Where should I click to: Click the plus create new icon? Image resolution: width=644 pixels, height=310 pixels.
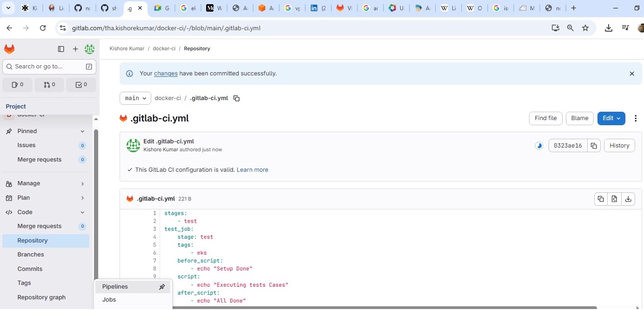[x=75, y=49]
